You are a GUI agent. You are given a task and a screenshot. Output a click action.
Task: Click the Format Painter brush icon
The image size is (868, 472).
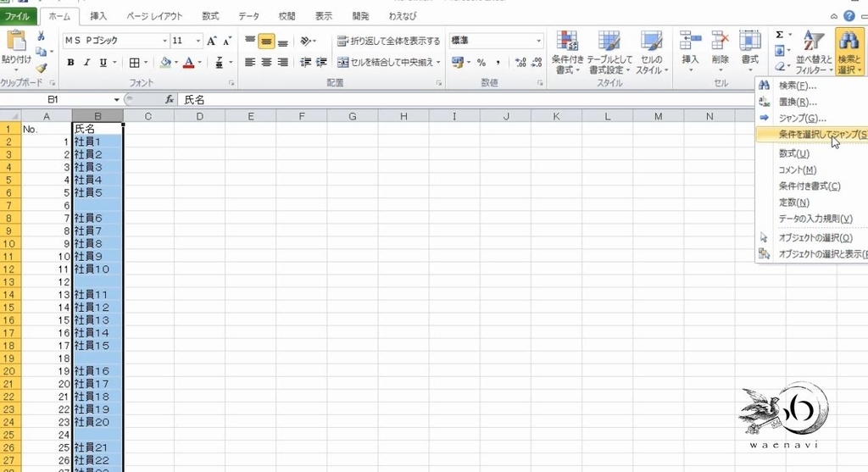click(x=41, y=68)
